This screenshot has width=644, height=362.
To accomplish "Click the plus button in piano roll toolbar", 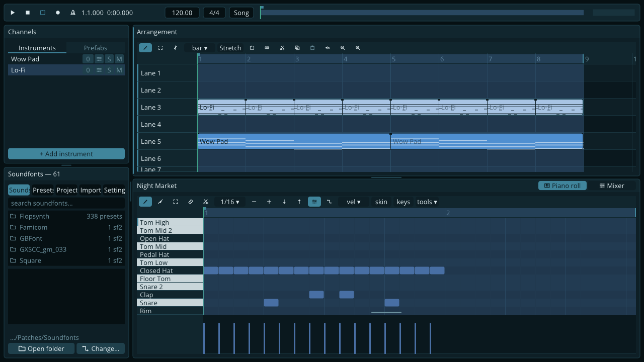I will (x=269, y=202).
